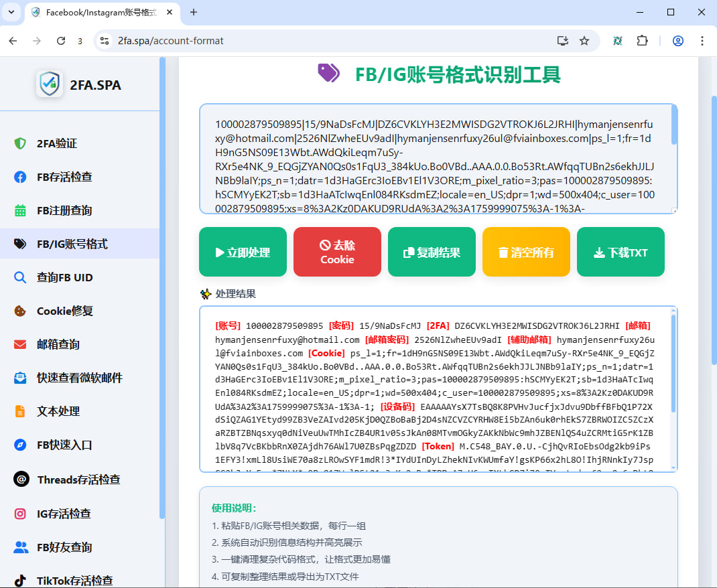This screenshot has height=588, width=717.
Task: Click the red [设备码] label in results
Action: [397, 407]
